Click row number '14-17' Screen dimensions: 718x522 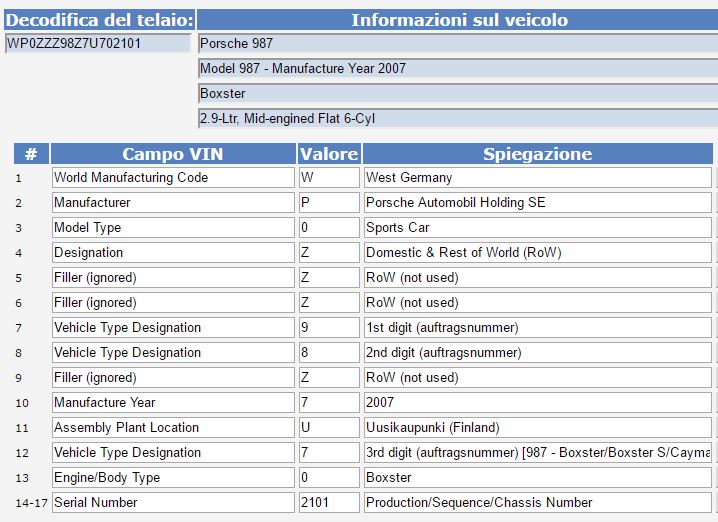(x=31, y=503)
